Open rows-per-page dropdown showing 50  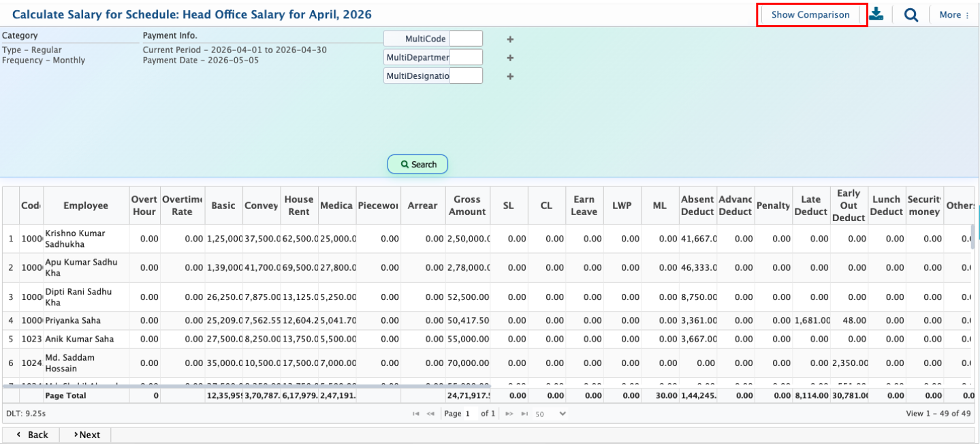tap(550, 414)
